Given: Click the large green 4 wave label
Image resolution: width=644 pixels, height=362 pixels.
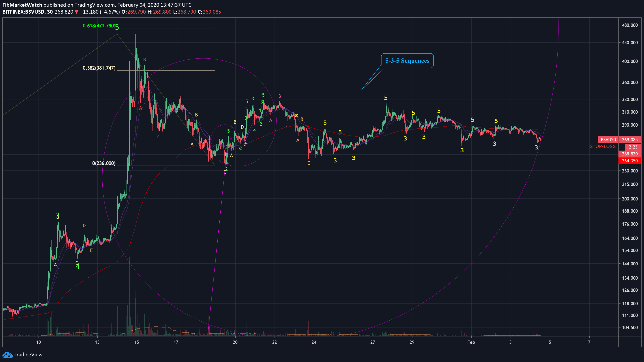Looking at the screenshot, I should (77, 266).
